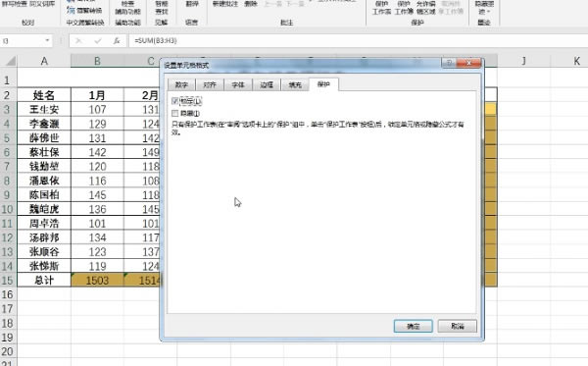
Task: Click the 取消 button
Action: coord(458,326)
